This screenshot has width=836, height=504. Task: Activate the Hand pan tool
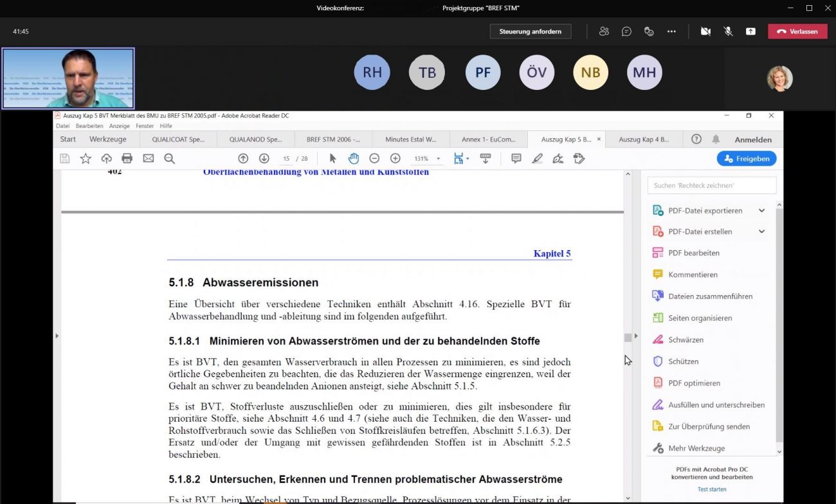click(x=354, y=158)
